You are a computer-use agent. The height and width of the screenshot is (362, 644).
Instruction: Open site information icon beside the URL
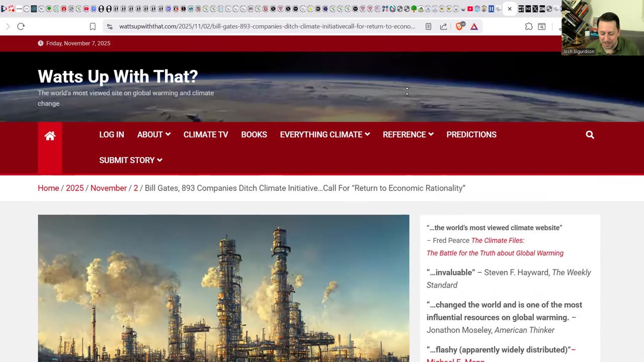tap(110, 27)
